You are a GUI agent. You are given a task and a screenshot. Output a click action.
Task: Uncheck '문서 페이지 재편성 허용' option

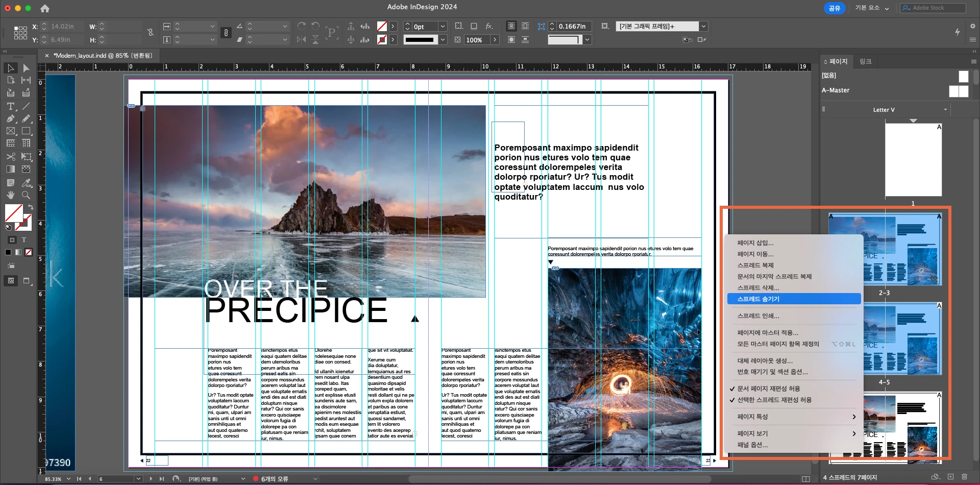pos(768,389)
